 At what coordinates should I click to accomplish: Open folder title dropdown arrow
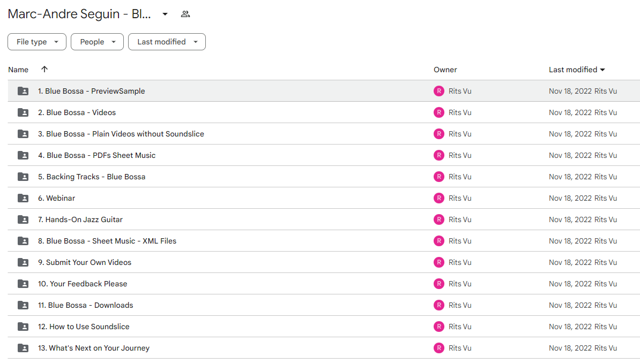[x=165, y=14]
